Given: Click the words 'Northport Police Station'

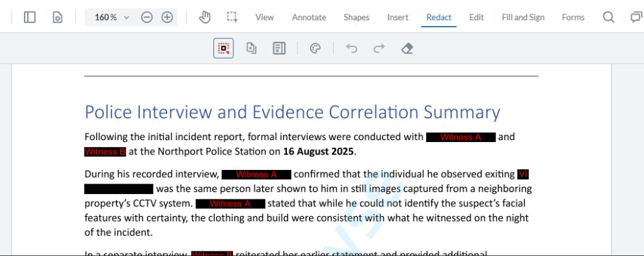Looking at the screenshot, I should click(x=212, y=152).
